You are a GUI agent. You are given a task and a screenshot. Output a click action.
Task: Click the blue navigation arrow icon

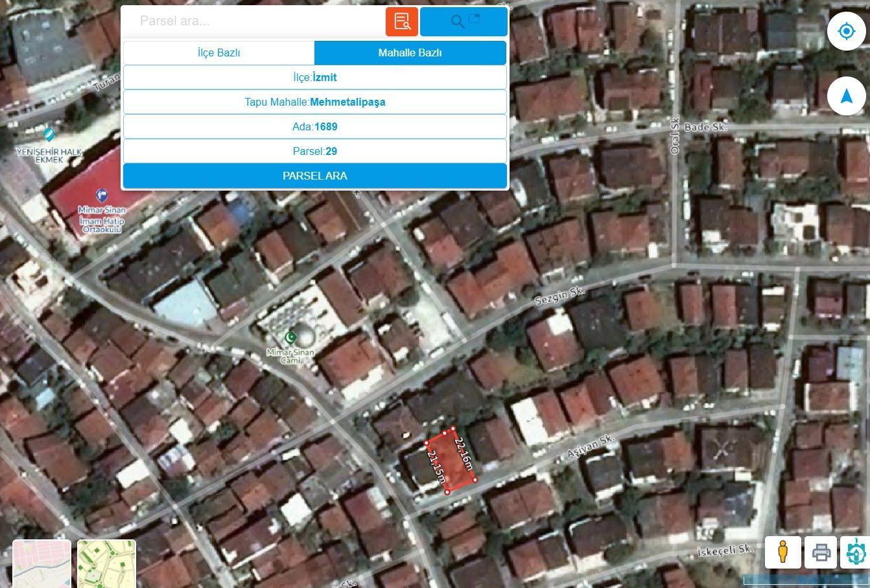coord(846,97)
